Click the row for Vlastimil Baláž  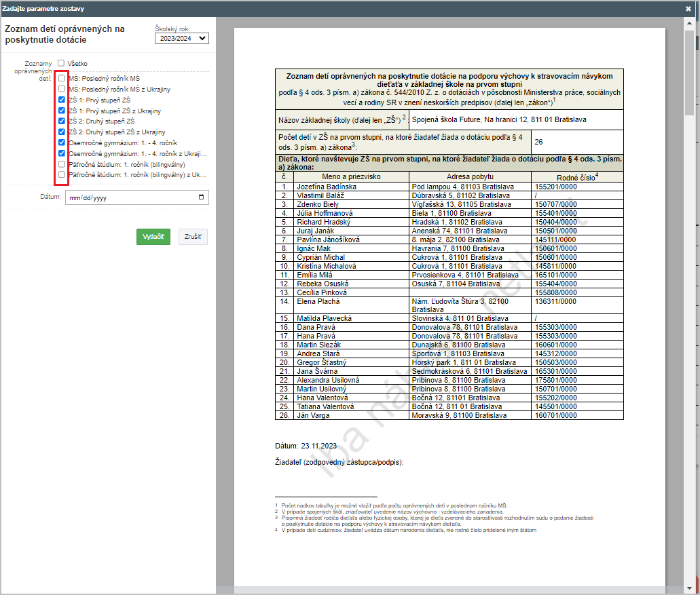pyautogui.click(x=449, y=195)
